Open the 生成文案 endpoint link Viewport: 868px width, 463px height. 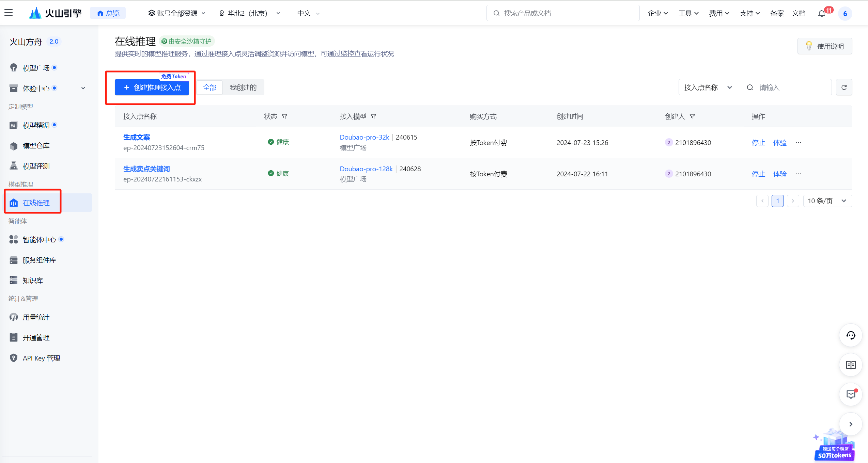pos(137,137)
